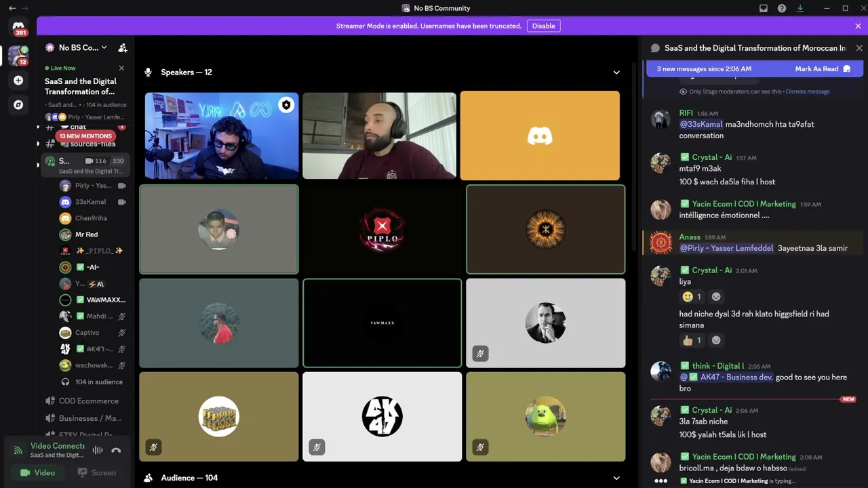
Task: Disable Streamer Mode
Action: [543, 26]
